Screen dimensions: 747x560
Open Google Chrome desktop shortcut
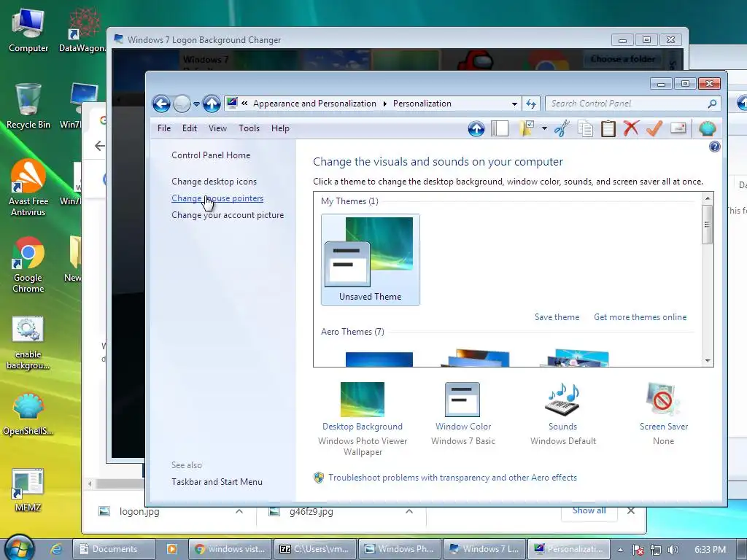pos(28,265)
